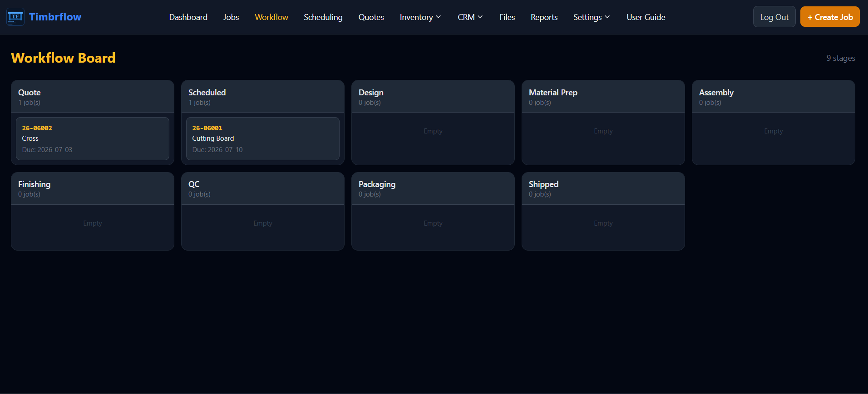Expand the Inventory dropdown menu
The image size is (868, 394).
click(x=420, y=17)
